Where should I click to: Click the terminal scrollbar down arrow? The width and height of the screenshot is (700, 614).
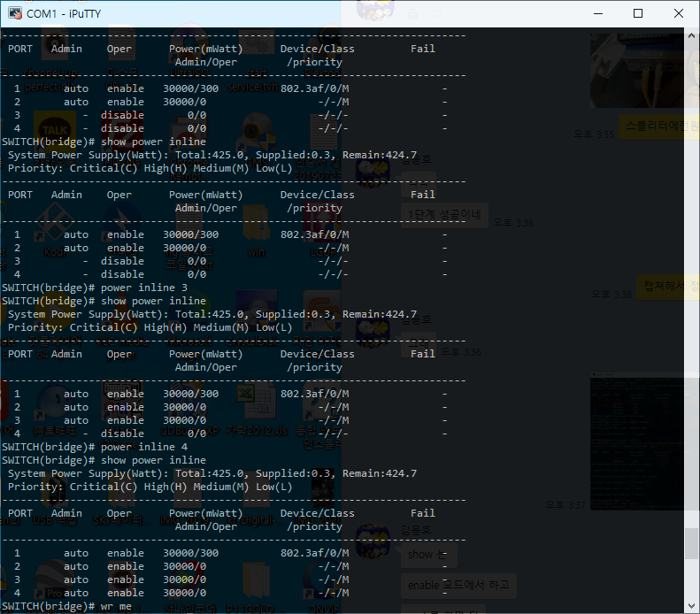[692, 605]
